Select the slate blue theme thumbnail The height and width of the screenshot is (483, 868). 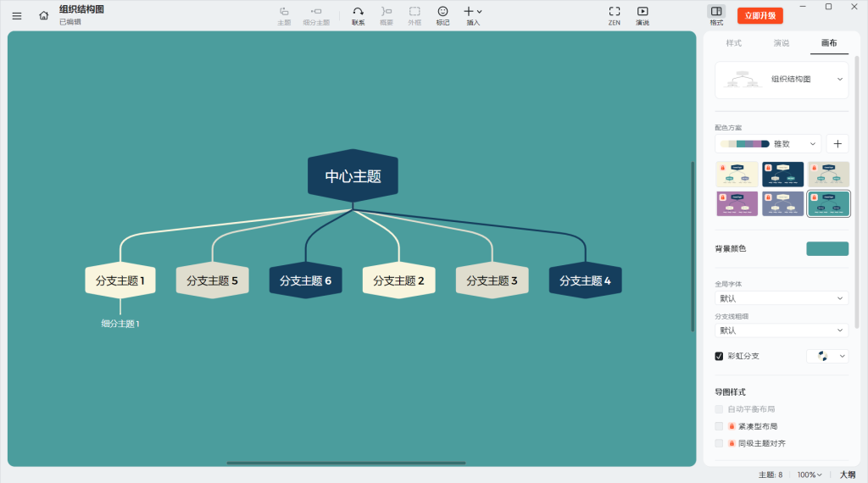pos(782,203)
